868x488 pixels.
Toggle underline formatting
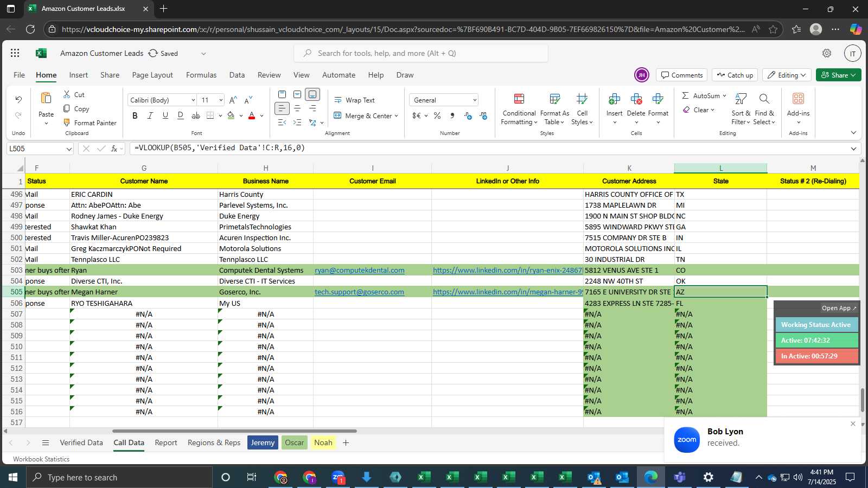[165, 115]
